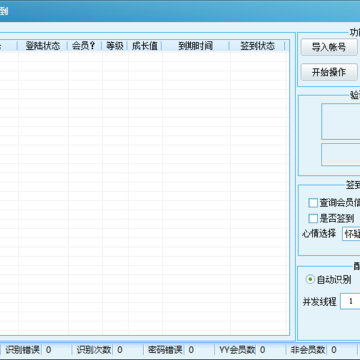Enable the 查询会员 checkbox
Screen dimensions: 360x360
tap(313, 203)
